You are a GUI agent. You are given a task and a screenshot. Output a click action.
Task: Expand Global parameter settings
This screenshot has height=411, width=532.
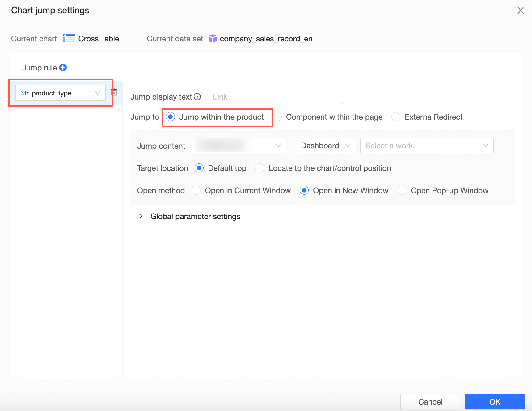pyautogui.click(x=141, y=216)
